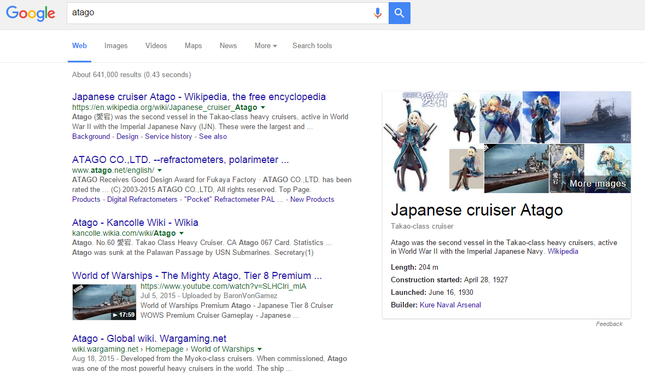This screenshot has width=645, height=378.
Task: Open the Maps tab
Action: coord(193,46)
